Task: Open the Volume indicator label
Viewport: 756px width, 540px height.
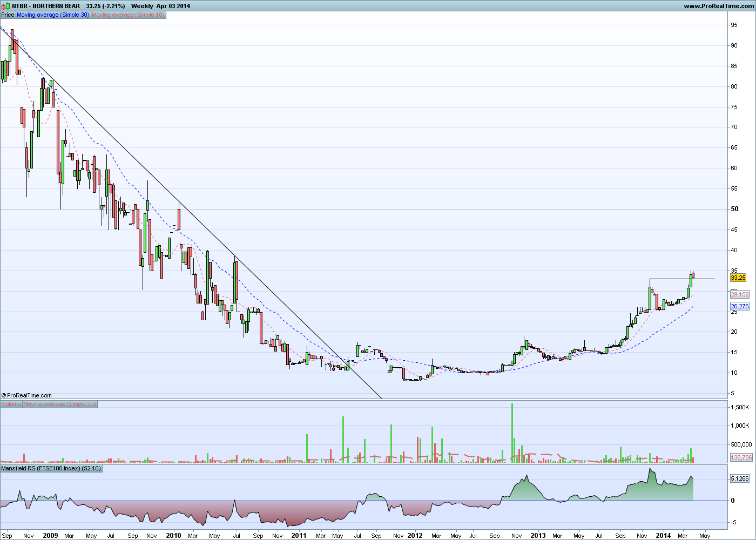Action: coord(11,404)
